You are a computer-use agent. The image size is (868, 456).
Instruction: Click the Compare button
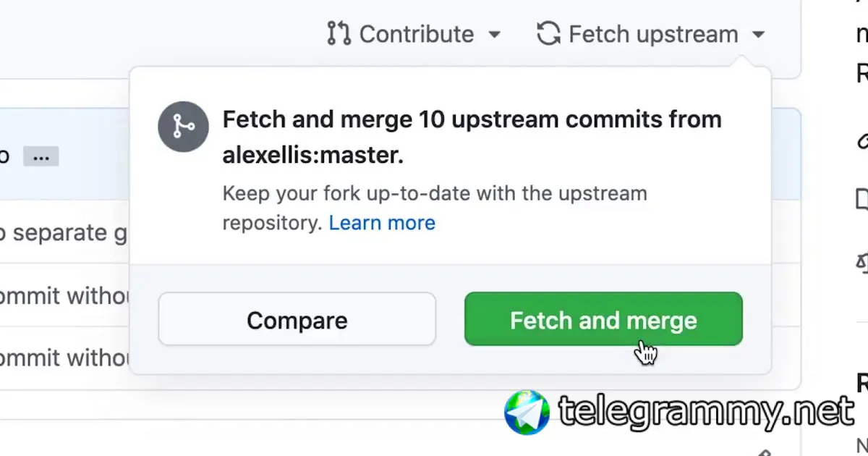pos(297,319)
